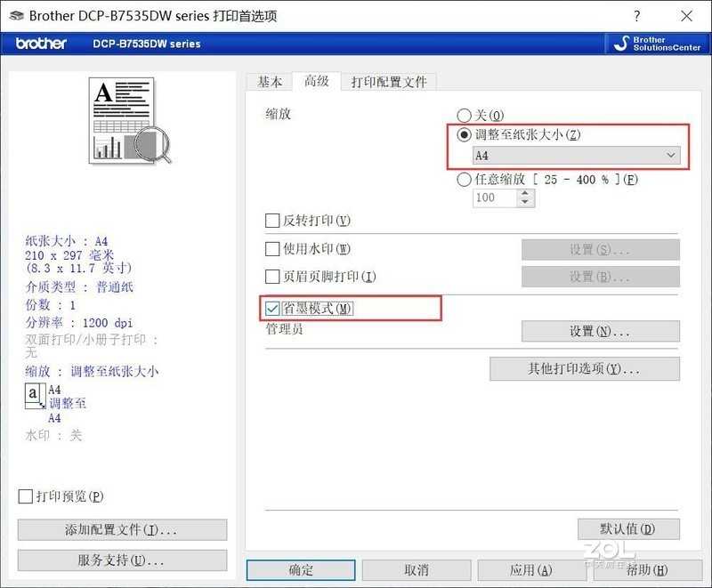Open the Brother SolutionsCenter
This screenshot has width=712, height=588.
pyautogui.click(x=655, y=43)
